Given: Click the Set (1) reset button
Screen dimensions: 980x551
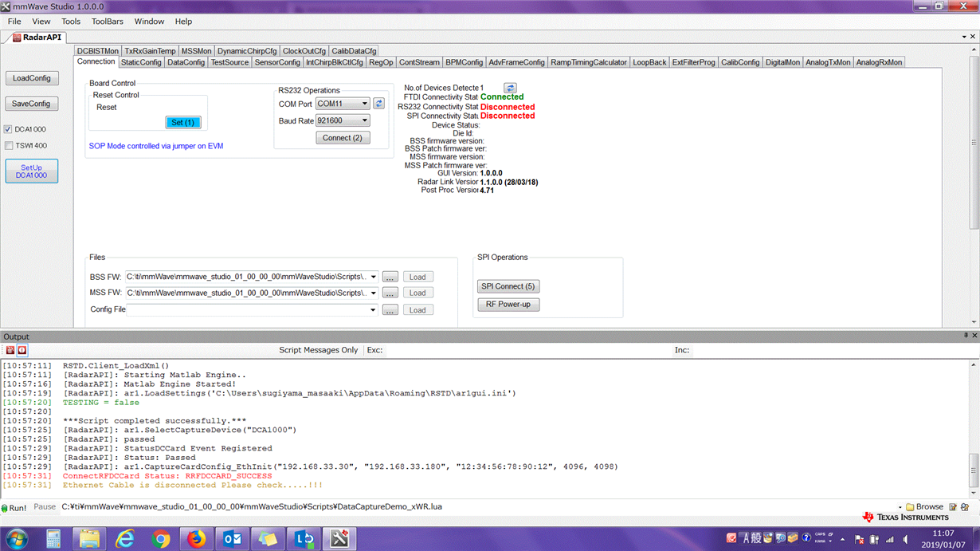Looking at the screenshot, I should (183, 122).
